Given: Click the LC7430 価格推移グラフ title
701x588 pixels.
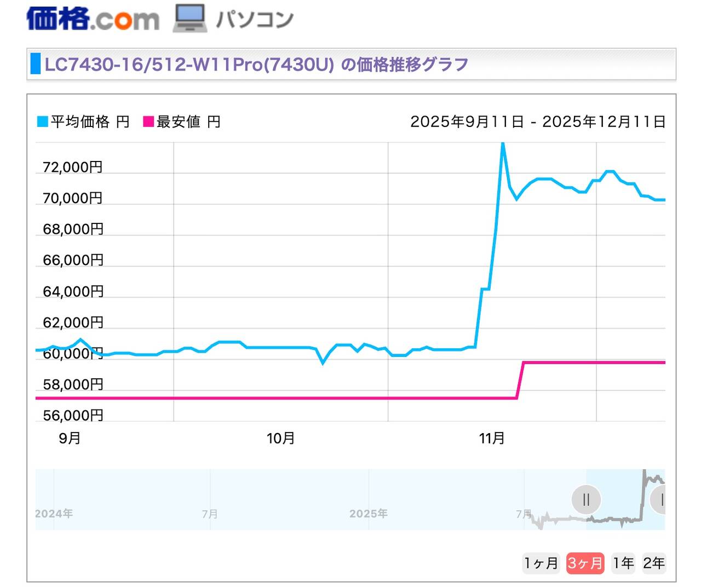Looking at the screenshot, I should coord(256,65).
